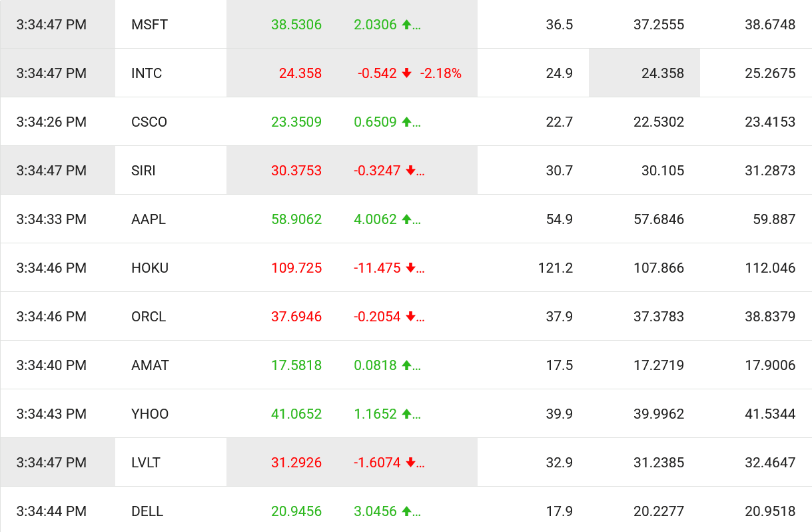The image size is (812, 532).
Task: Click MSFT open value 36.5
Action: [560, 25]
